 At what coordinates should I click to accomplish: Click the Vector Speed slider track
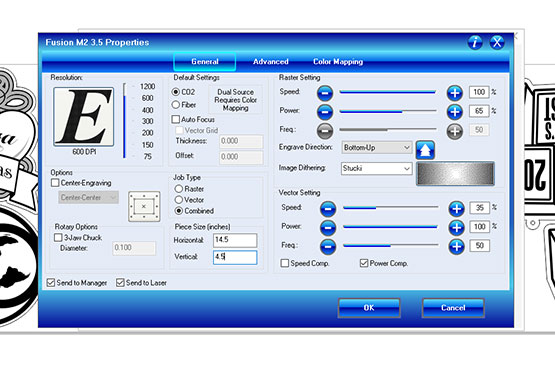(391, 208)
